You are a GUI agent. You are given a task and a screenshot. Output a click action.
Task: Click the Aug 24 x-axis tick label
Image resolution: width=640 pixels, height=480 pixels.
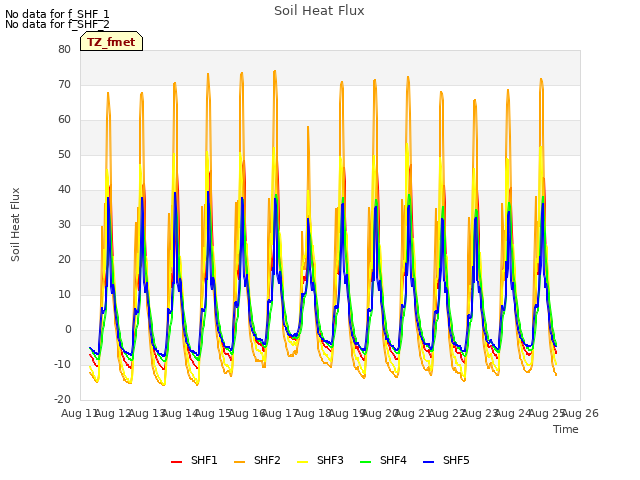pyautogui.click(x=513, y=413)
